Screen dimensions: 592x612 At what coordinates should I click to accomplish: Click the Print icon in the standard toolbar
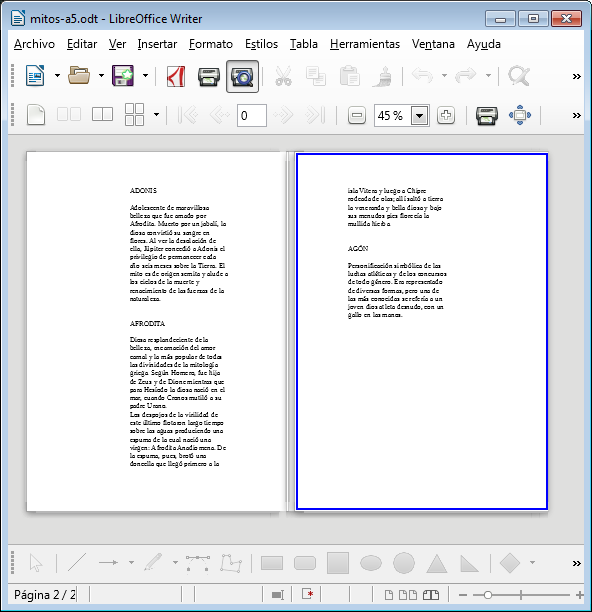[209, 76]
